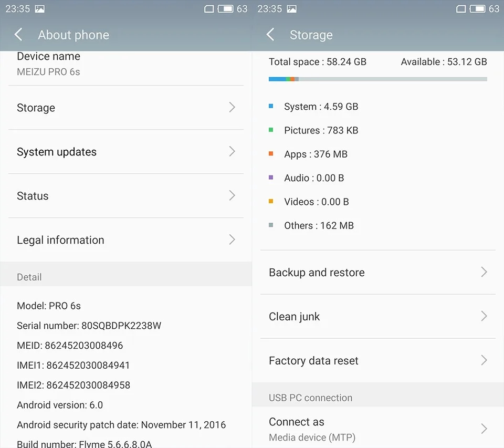Open the Backup and restore chevron
504x448 pixels.
coord(484,272)
